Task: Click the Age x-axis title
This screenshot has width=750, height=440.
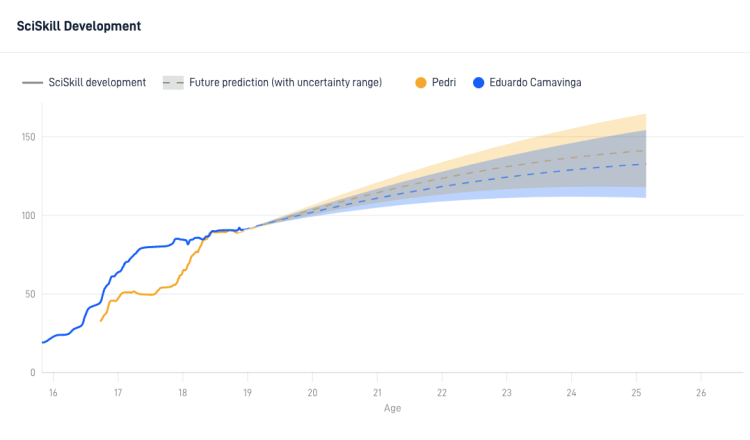Action: [x=392, y=408]
